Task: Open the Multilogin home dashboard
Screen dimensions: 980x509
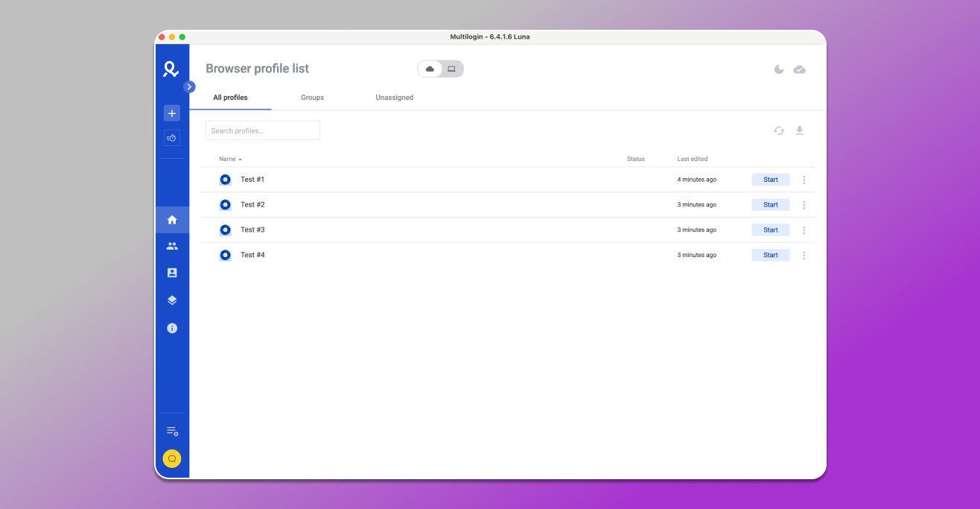Action: coord(172,219)
